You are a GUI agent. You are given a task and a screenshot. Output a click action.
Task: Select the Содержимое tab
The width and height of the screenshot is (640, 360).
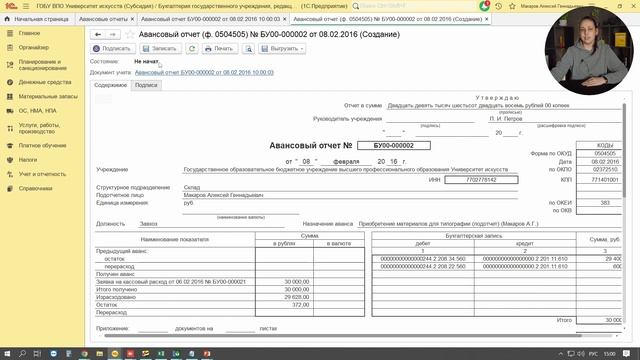point(110,85)
